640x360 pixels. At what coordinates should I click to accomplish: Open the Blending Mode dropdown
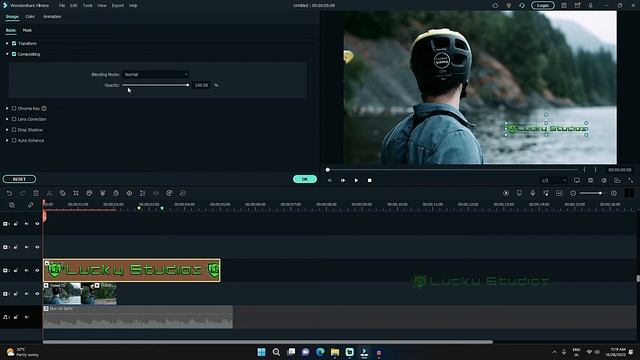pos(156,74)
